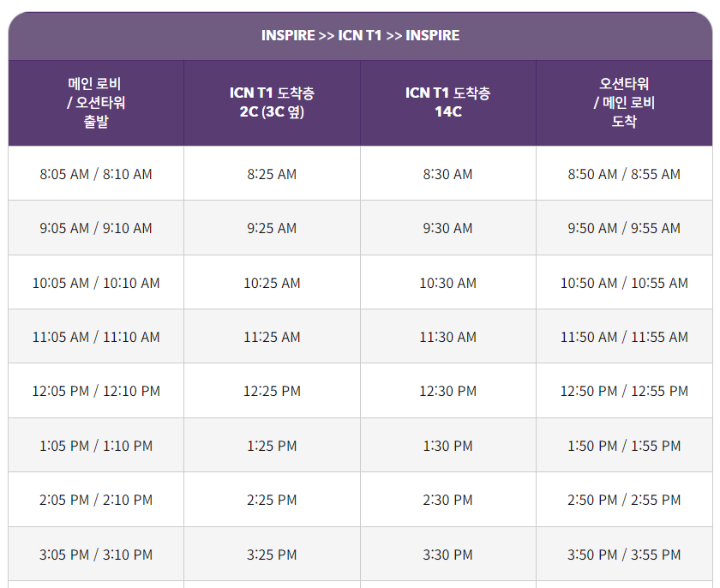
Task: Click the 3:50 PM / 3:55 PM cell
Action: tap(624, 554)
